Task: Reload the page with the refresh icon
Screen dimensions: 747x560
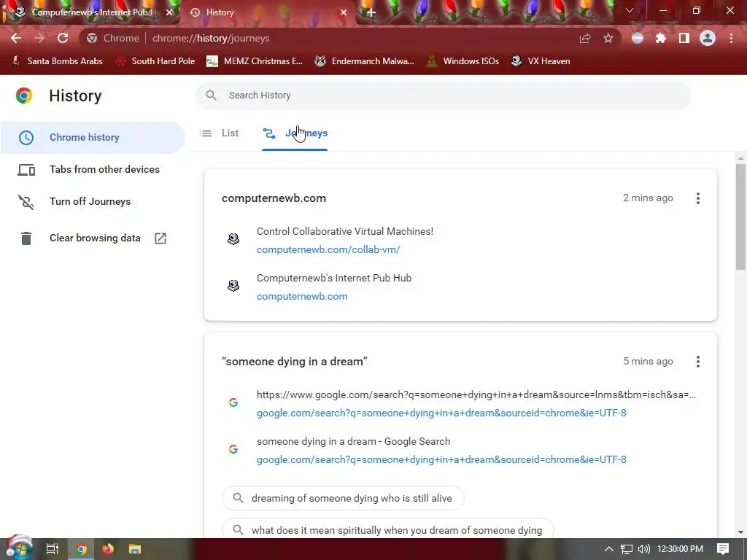Action: coord(63,38)
